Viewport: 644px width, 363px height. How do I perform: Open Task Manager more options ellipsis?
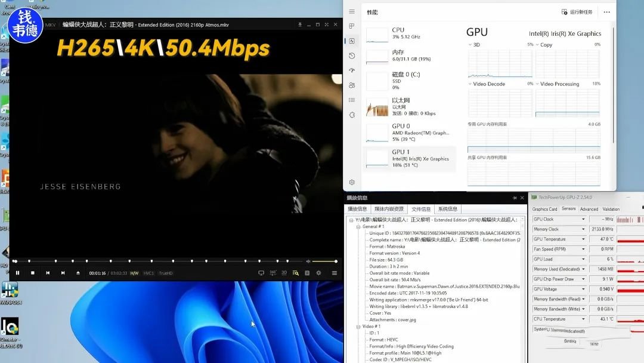[606, 12]
